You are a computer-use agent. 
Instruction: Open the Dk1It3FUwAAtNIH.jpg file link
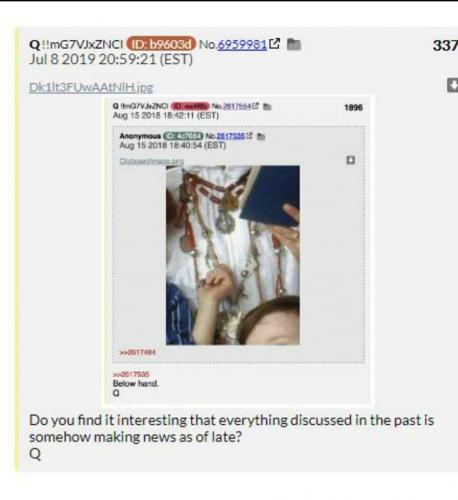91,87
